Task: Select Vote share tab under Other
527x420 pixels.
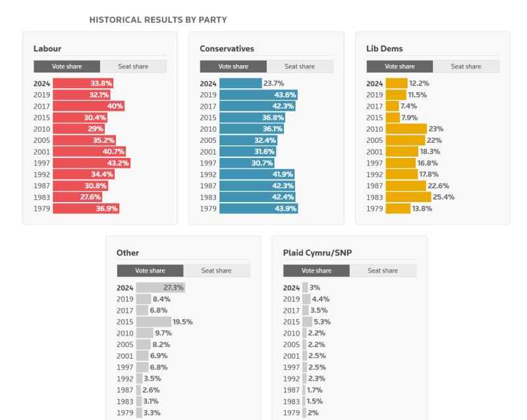Action: (150, 271)
